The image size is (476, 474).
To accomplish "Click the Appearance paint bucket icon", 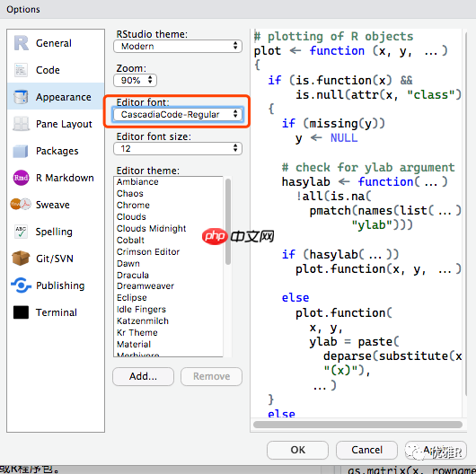I will click(21, 97).
